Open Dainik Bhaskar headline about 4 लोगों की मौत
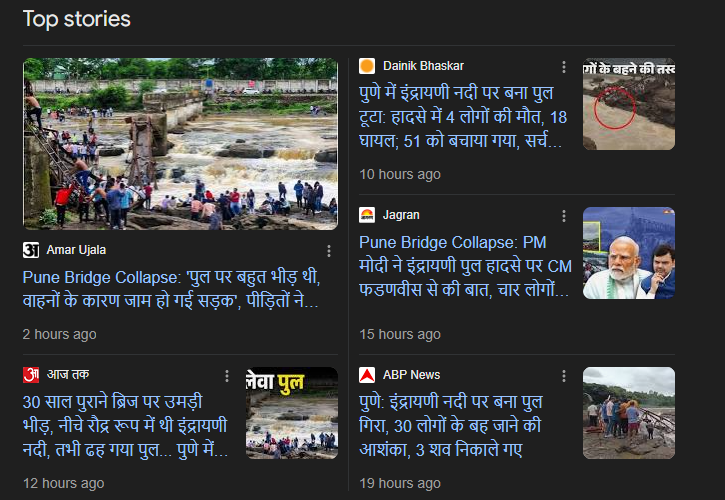This screenshot has width=725, height=500. pos(463,117)
